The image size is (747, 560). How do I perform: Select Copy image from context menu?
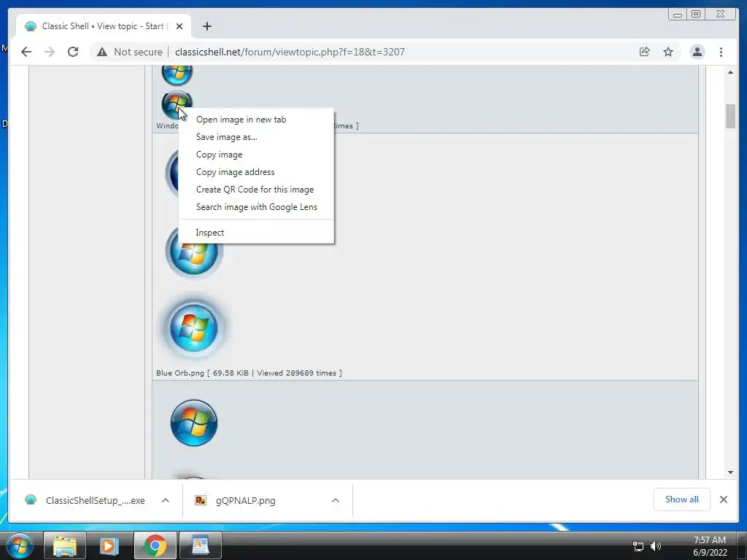(256, 155)
